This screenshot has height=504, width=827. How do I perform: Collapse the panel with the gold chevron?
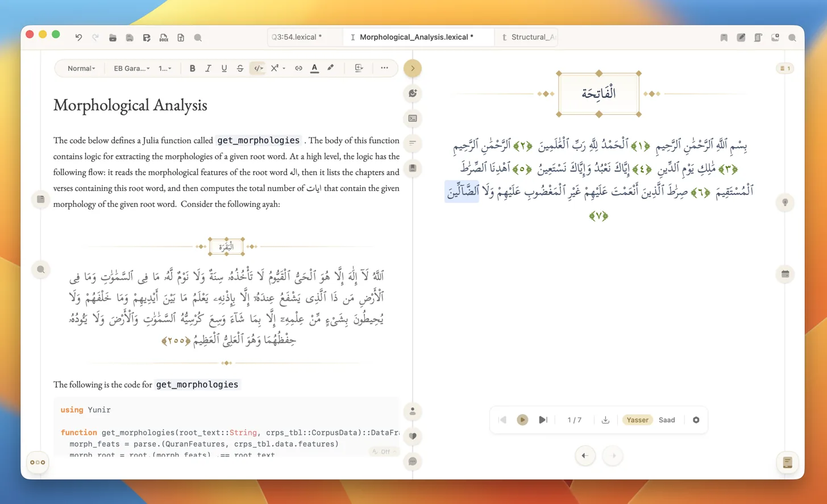413,68
